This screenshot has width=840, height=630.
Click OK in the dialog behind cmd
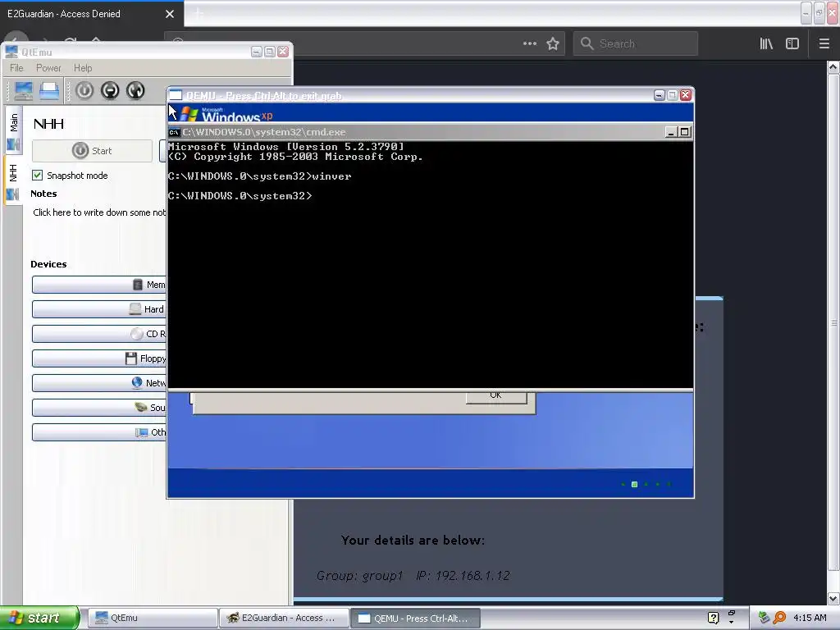[x=496, y=397]
